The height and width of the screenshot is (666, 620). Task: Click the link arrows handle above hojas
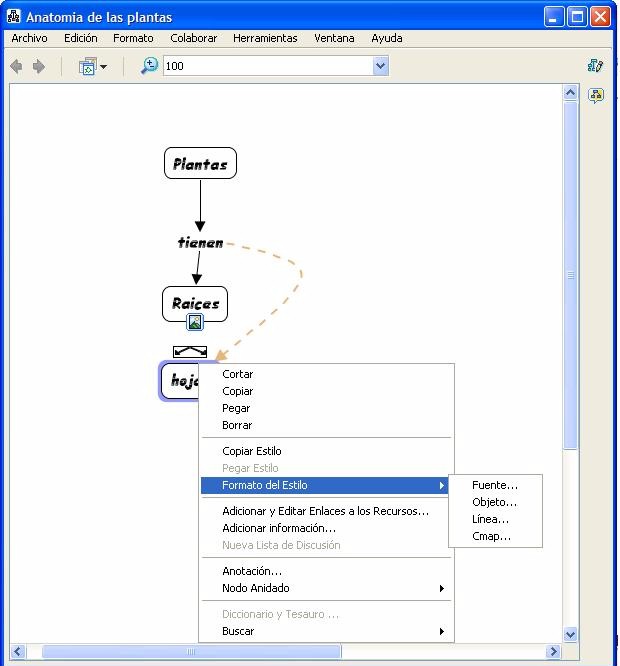pyautogui.click(x=190, y=351)
